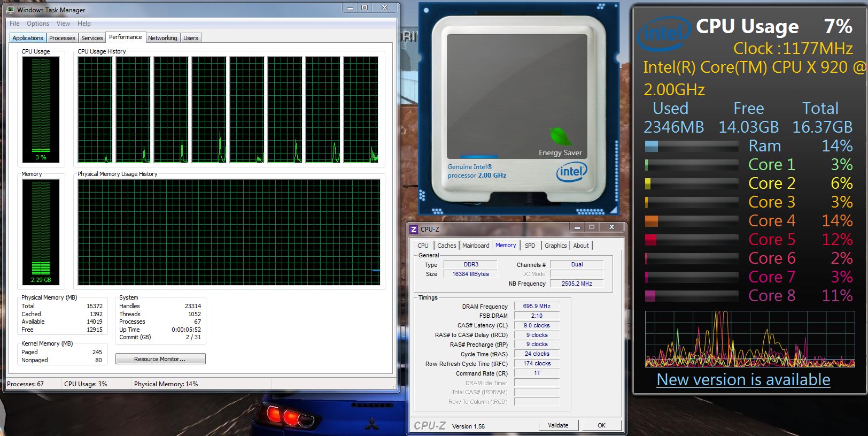868x436 pixels.
Task: Click the Memory 2.29 GB meter gauge
Action: click(x=41, y=232)
